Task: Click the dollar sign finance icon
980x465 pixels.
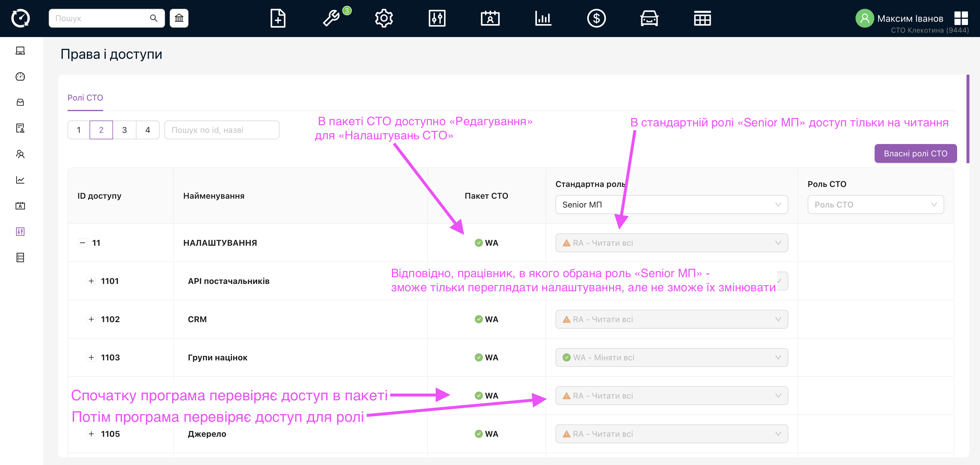Action: click(596, 18)
